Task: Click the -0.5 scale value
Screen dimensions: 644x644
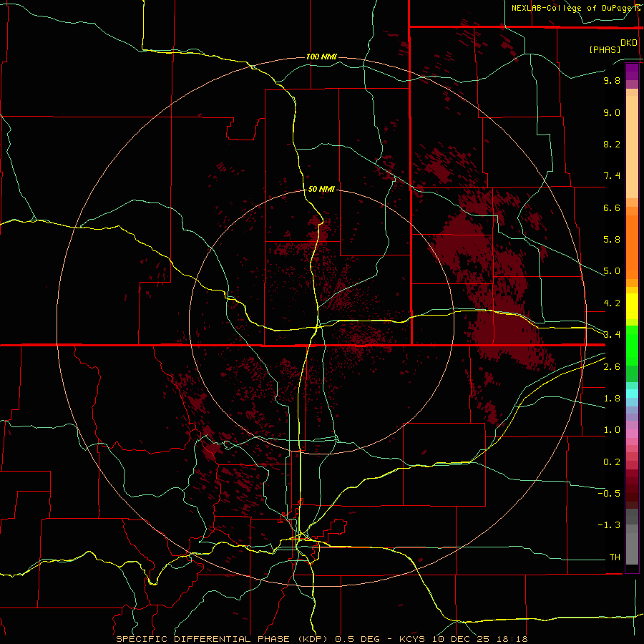Action: pyautogui.click(x=609, y=494)
